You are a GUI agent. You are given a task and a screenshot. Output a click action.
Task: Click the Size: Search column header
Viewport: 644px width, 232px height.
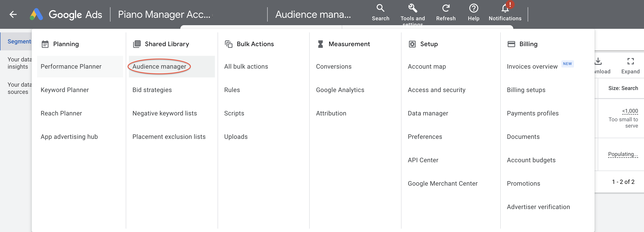click(x=623, y=88)
